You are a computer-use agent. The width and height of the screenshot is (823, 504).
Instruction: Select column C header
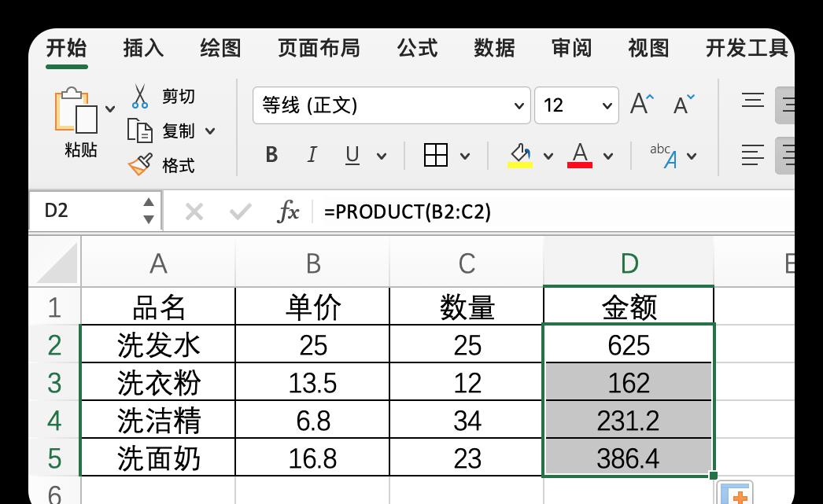pos(467,263)
